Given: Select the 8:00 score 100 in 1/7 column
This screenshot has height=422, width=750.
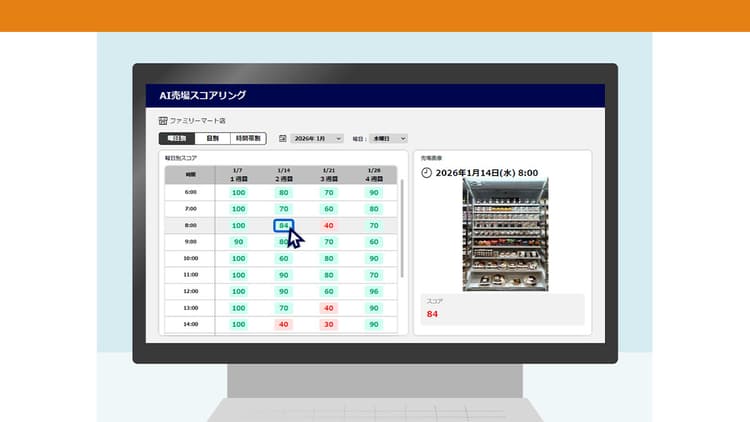Looking at the screenshot, I should click(x=238, y=225).
